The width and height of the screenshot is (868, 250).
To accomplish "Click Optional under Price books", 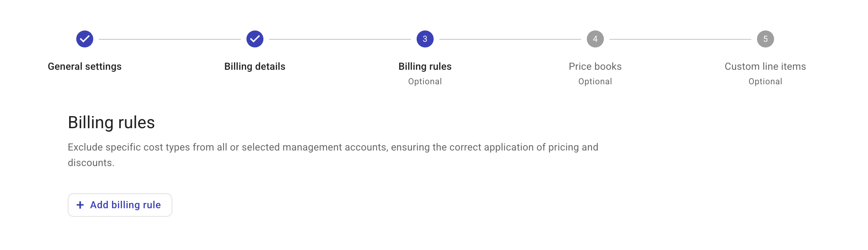I will [595, 81].
